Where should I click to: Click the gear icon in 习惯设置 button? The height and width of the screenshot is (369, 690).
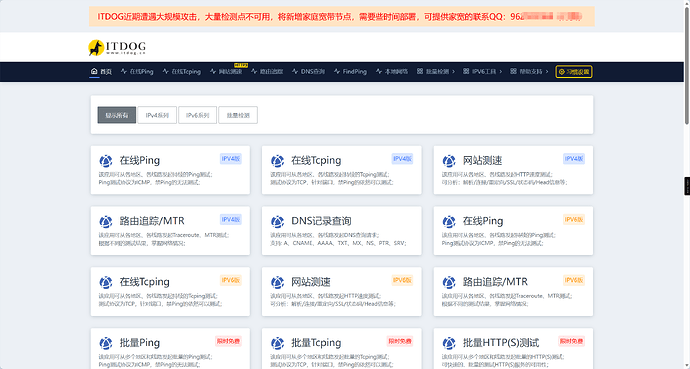point(562,72)
